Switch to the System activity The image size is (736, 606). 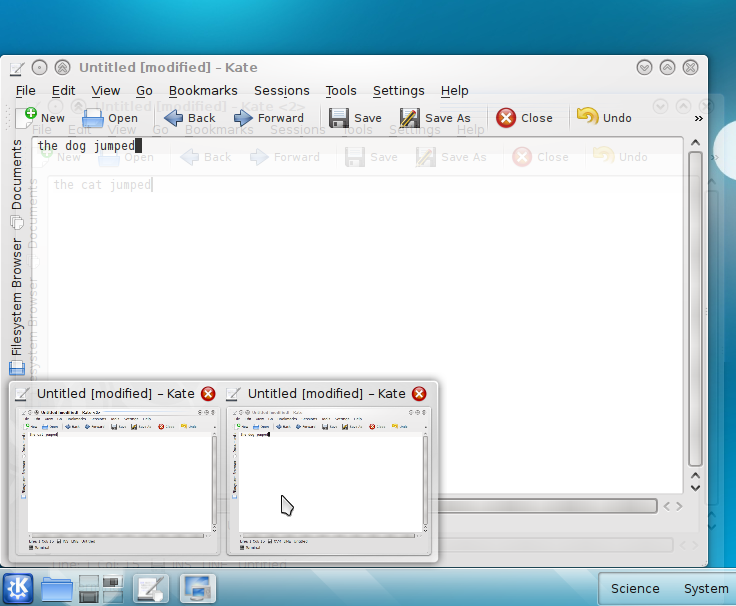pos(706,589)
